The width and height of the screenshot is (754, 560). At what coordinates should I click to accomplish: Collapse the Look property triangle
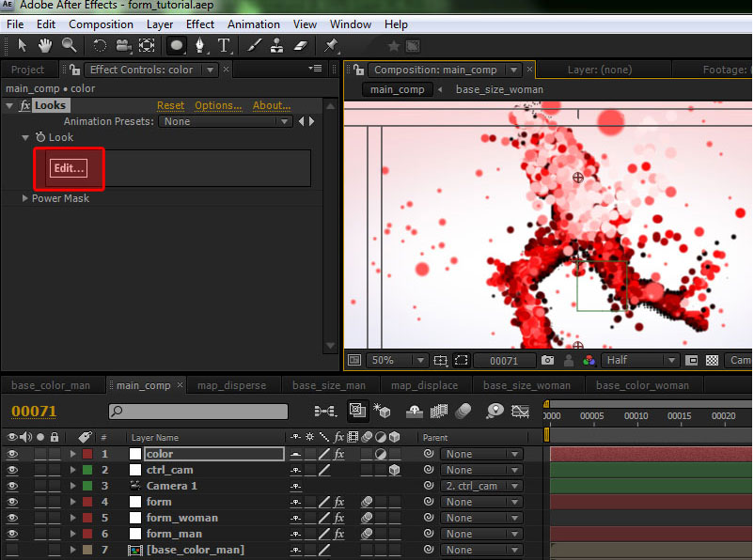pyautogui.click(x=25, y=137)
